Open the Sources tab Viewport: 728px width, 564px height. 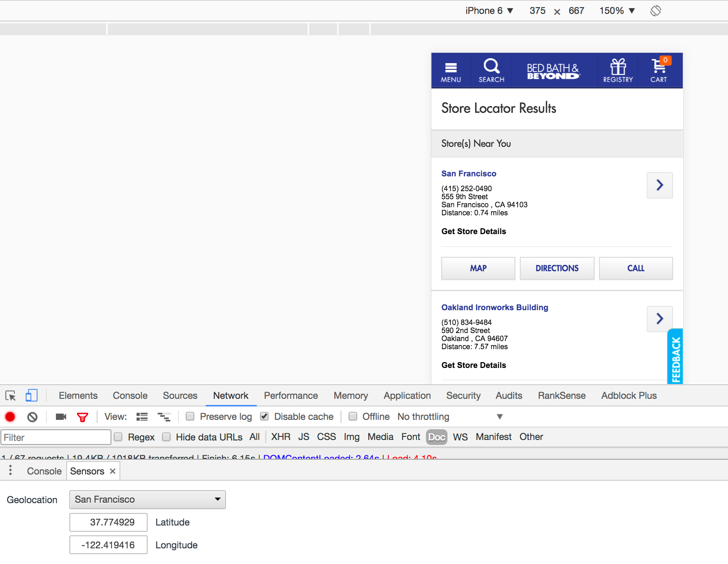point(180,396)
